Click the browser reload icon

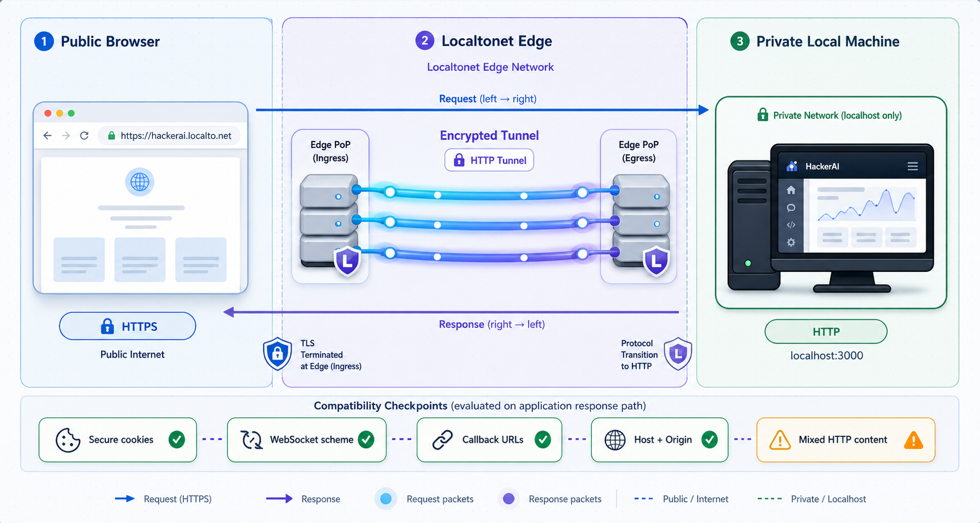(84, 135)
